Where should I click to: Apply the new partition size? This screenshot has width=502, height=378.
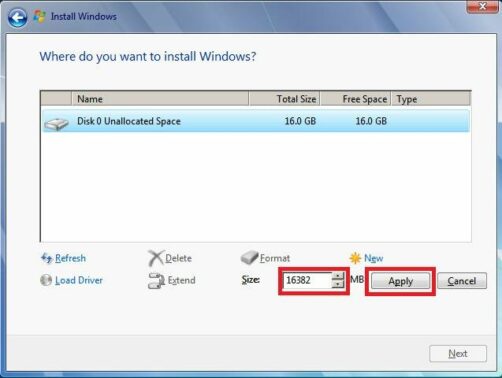400,281
